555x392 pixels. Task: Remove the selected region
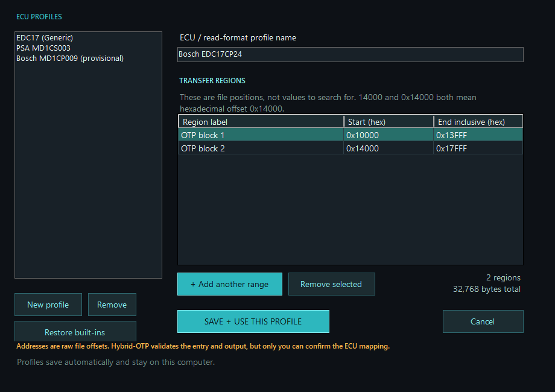click(x=332, y=284)
